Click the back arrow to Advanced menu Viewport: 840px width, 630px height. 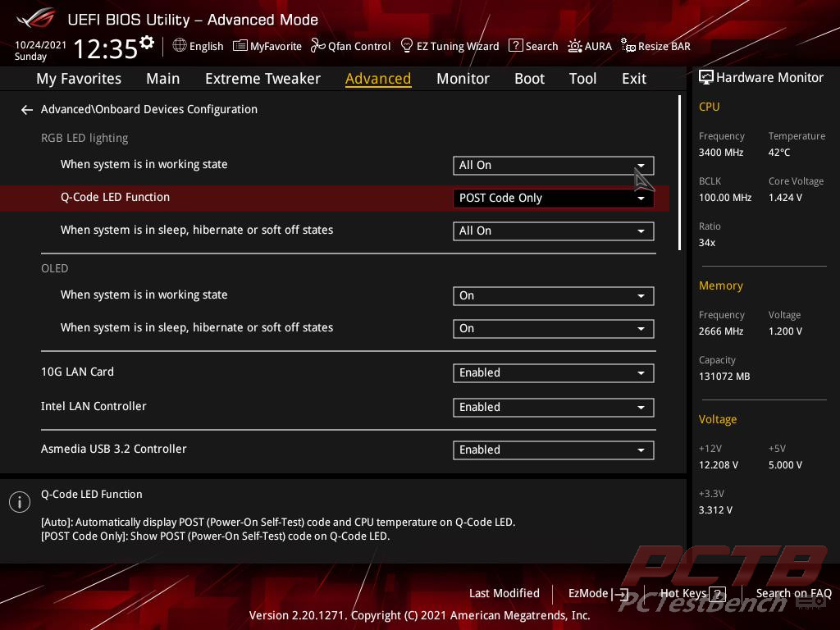click(x=27, y=110)
